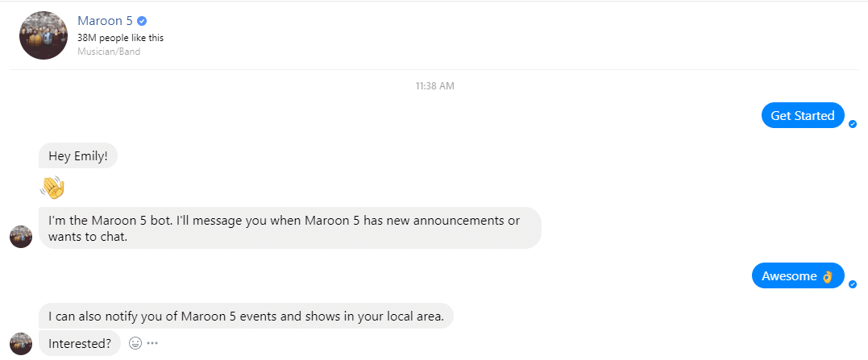
Task: Open more options for the Interested? message
Action: [x=152, y=343]
